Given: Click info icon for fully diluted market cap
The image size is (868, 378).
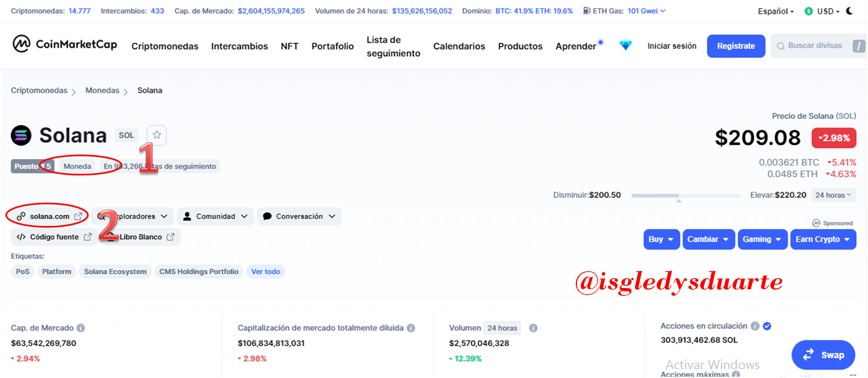Looking at the screenshot, I should pos(411,328).
